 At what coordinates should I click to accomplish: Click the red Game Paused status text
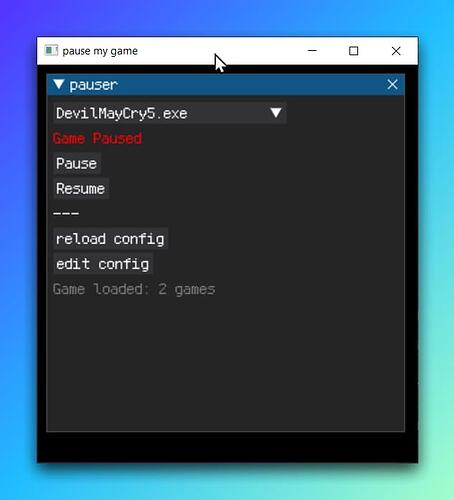97,138
